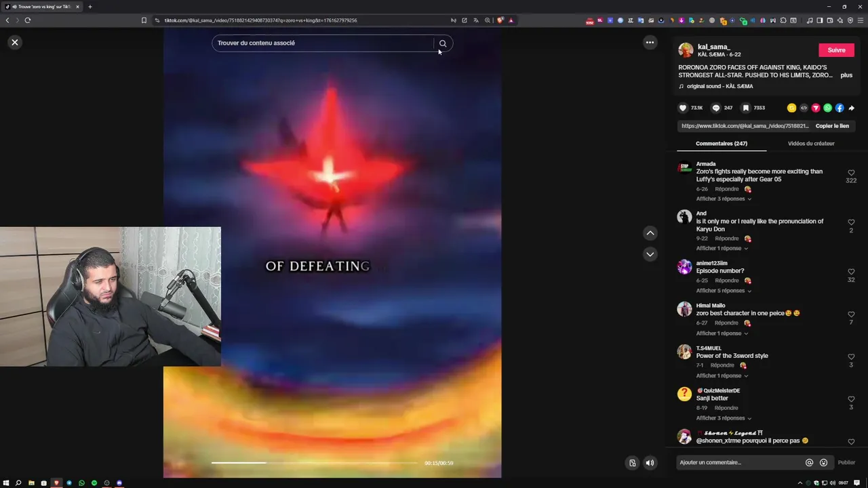Open original sound - KÁL SÆMA link
The height and width of the screenshot is (488, 868).
point(719,86)
